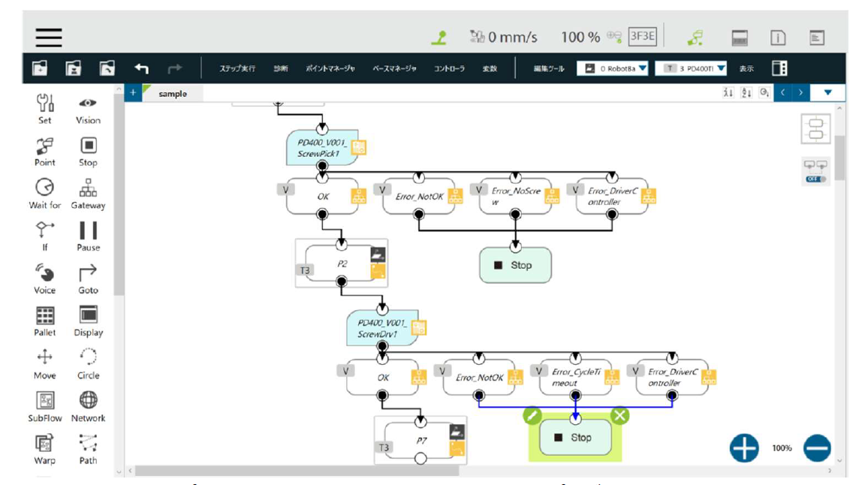
Task: Select the PD400_V001_ScrewDrv1 node
Action: [382, 328]
